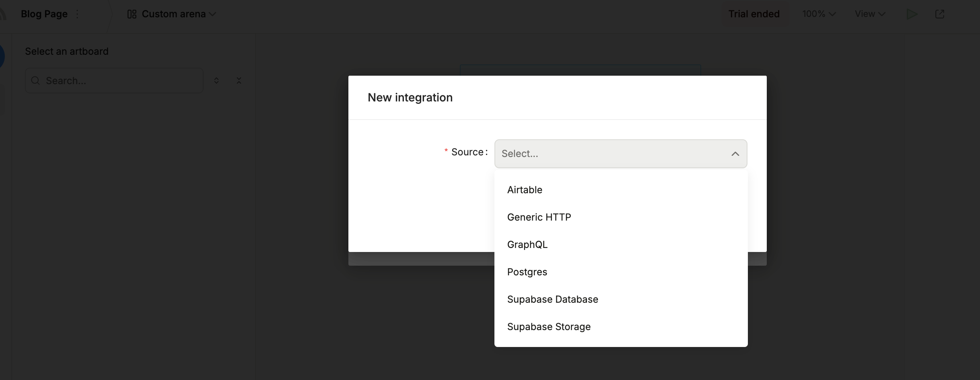Viewport: 980px width, 380px height.
Task: Expand the View dropdown menu
Action: 870,14
